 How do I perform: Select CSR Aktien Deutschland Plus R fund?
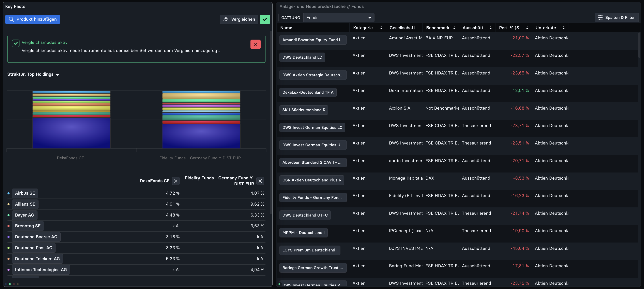[x=312, y=180]
